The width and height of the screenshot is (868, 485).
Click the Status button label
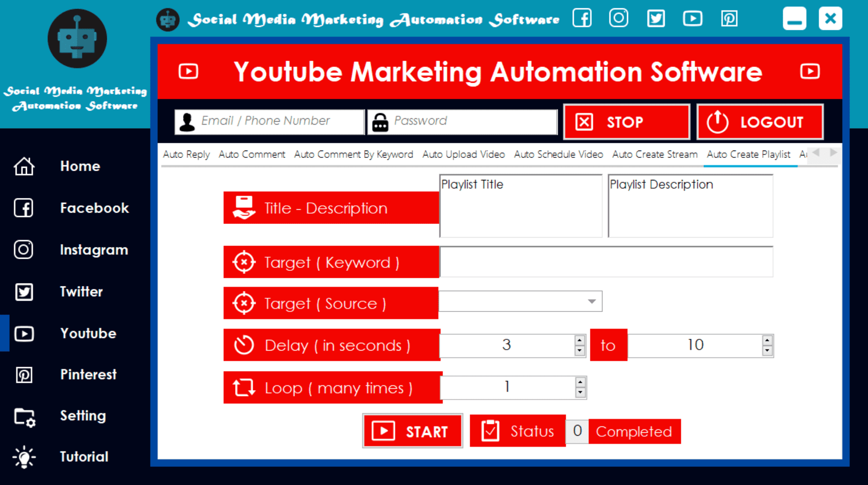tap(518, 431)
